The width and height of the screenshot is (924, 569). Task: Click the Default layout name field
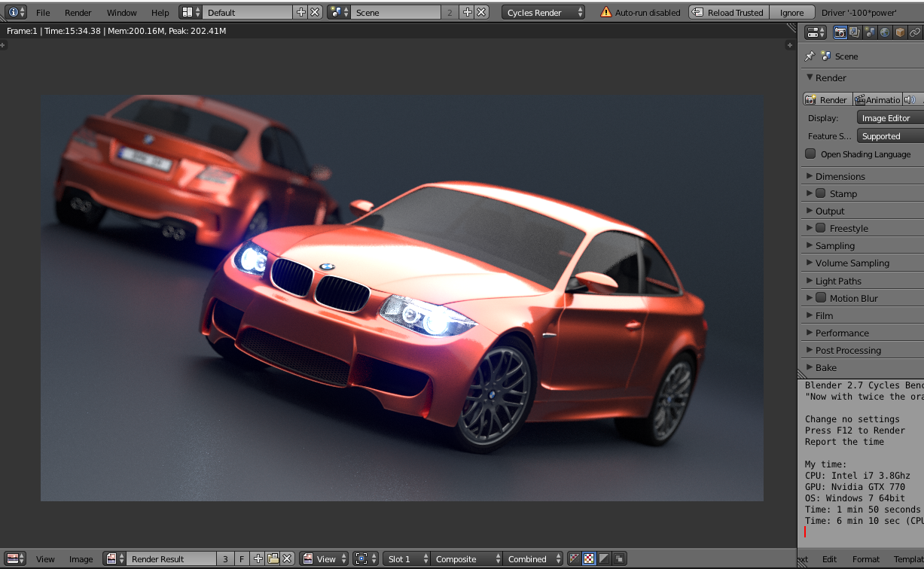pyautogui.click(x=248, y=12)
